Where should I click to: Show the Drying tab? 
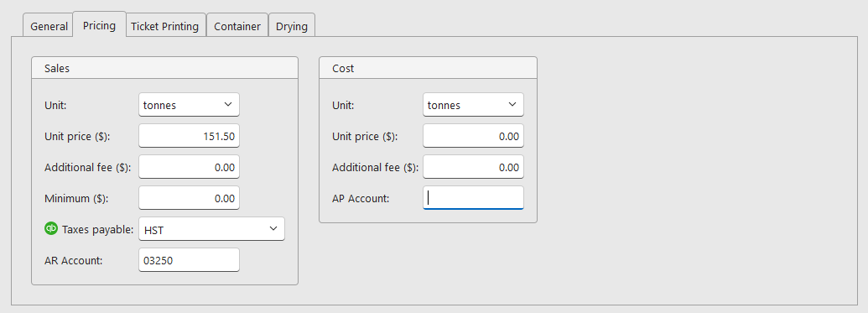point(292,26)
